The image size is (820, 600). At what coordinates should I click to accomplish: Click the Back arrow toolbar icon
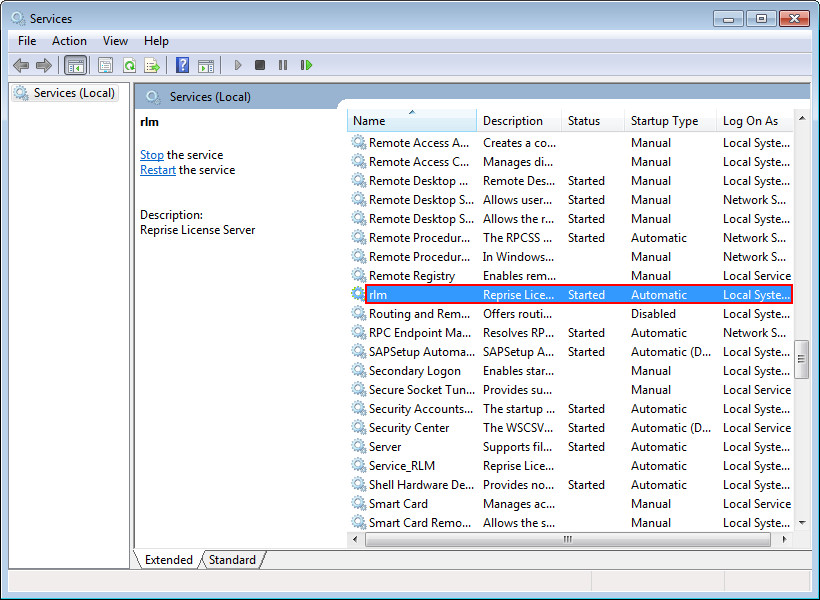(21, 65)
